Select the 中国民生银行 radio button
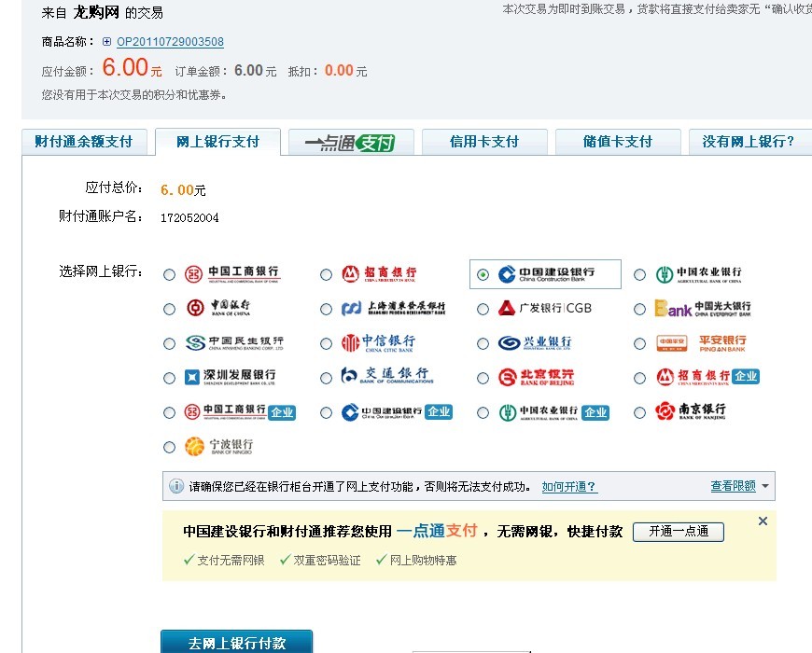The width and height of the screenshot is (812, 653). (169, 344)
